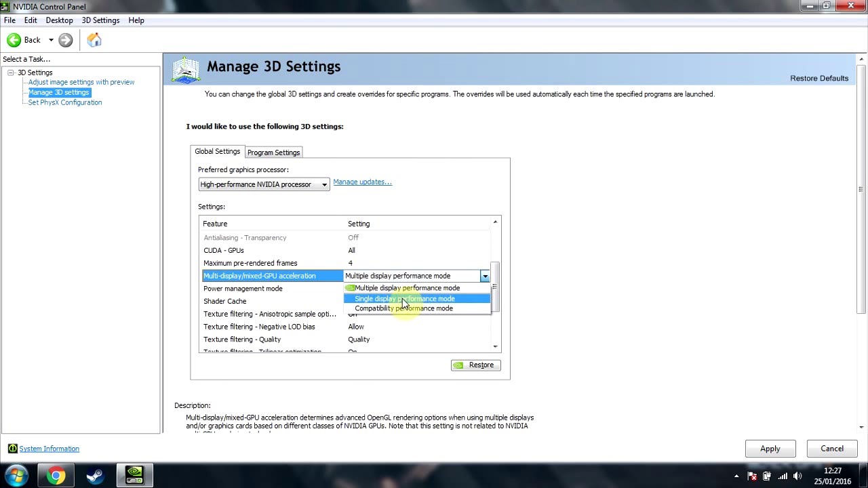The image size is (868, 488).
Task: Click the Cancel button
Action: click(x=832, y=449)
